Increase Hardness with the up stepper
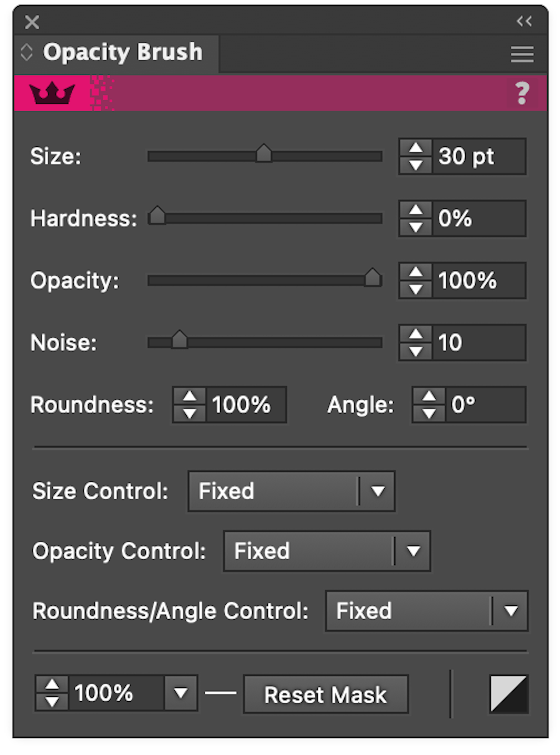Image resolution: width=560 pixels, height=755 pixels. 415,209
